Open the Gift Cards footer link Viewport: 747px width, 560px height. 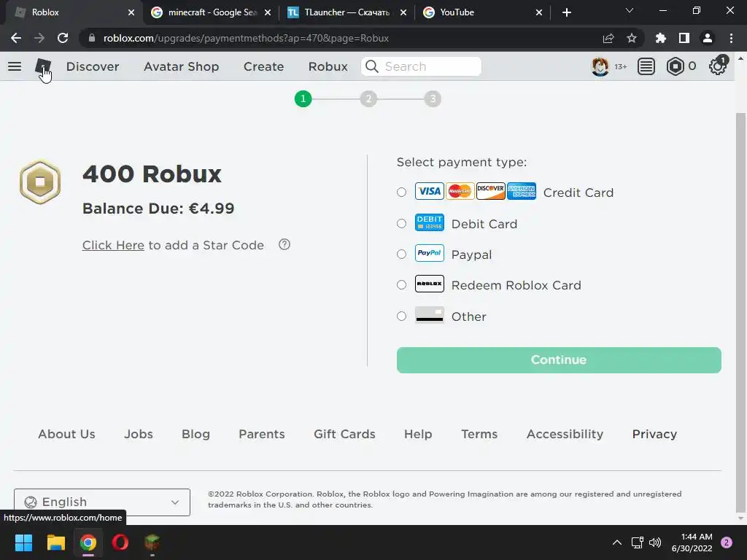point(344,435)
